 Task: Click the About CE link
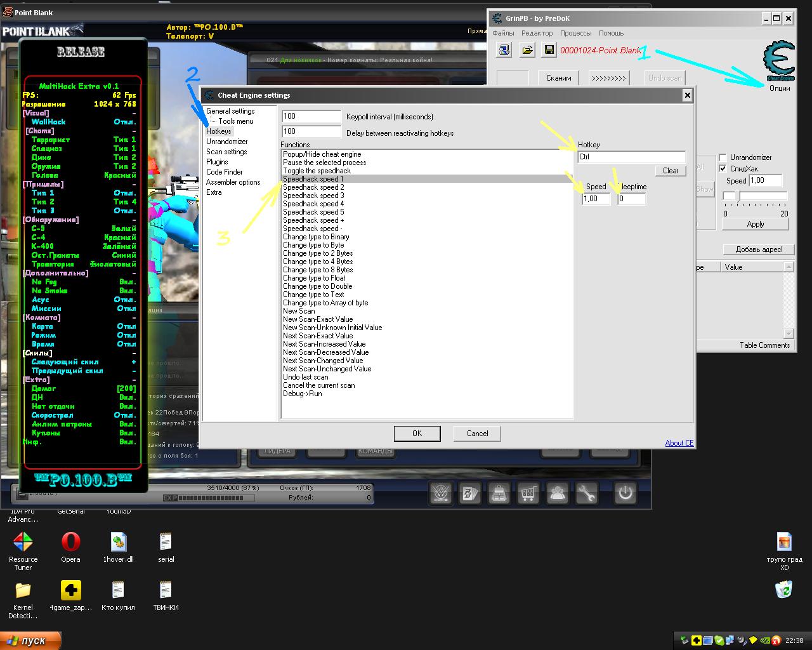coord(679,443)
